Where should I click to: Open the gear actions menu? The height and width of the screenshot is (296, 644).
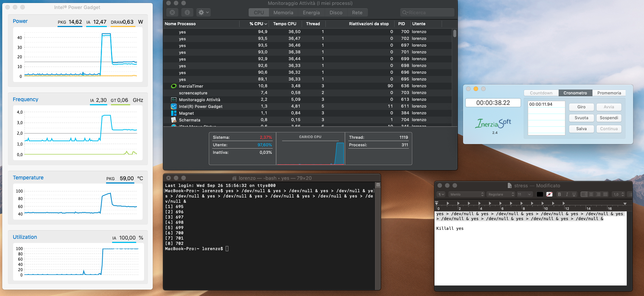point(204,12)
